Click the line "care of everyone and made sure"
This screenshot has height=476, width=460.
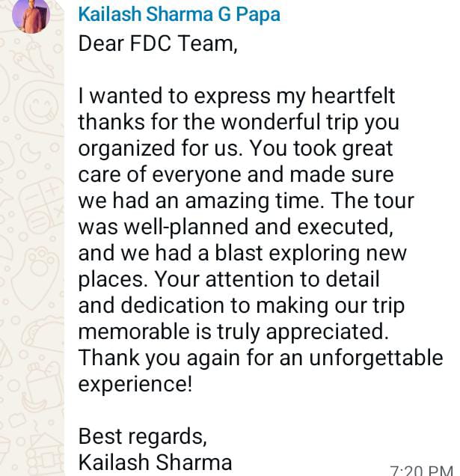pos(236,174)
